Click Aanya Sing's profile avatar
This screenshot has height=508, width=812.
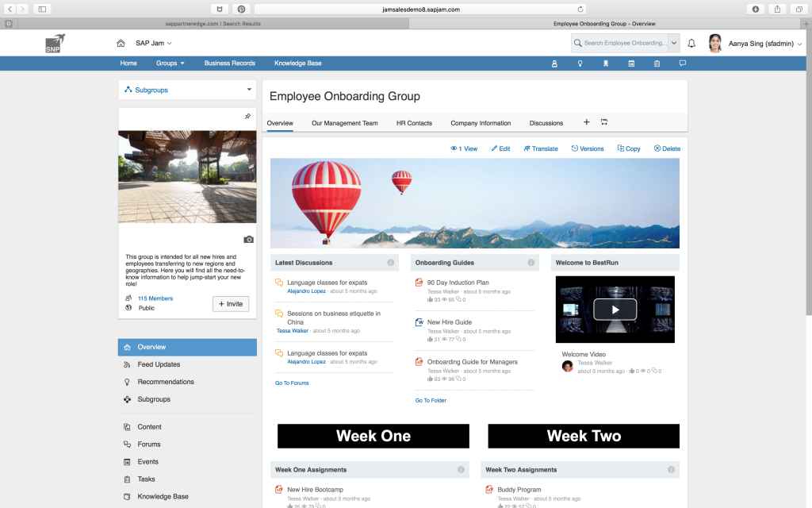pyautogui.click(x=715, y=44)
